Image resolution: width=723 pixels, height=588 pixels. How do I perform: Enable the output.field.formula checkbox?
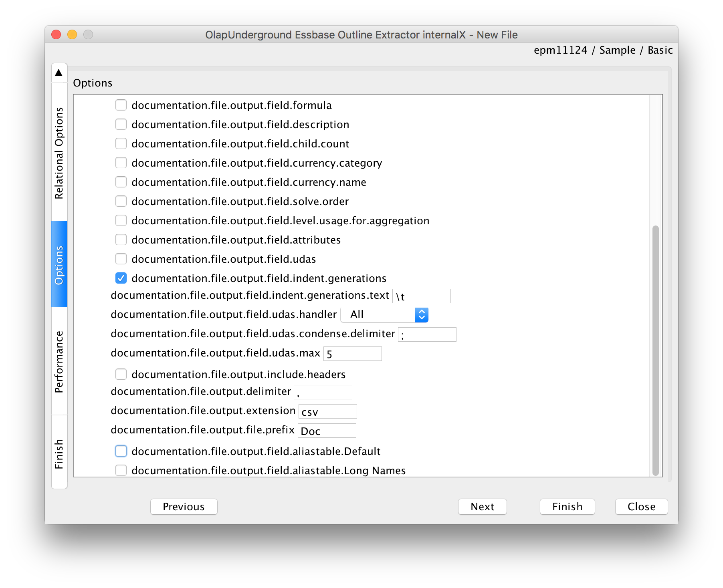pyautogui.click(x=121, y=105)
